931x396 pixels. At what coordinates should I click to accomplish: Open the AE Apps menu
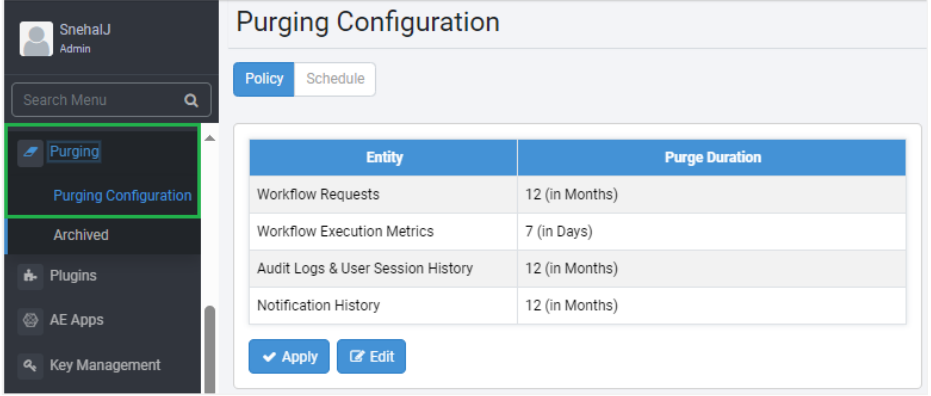[77, 320]
